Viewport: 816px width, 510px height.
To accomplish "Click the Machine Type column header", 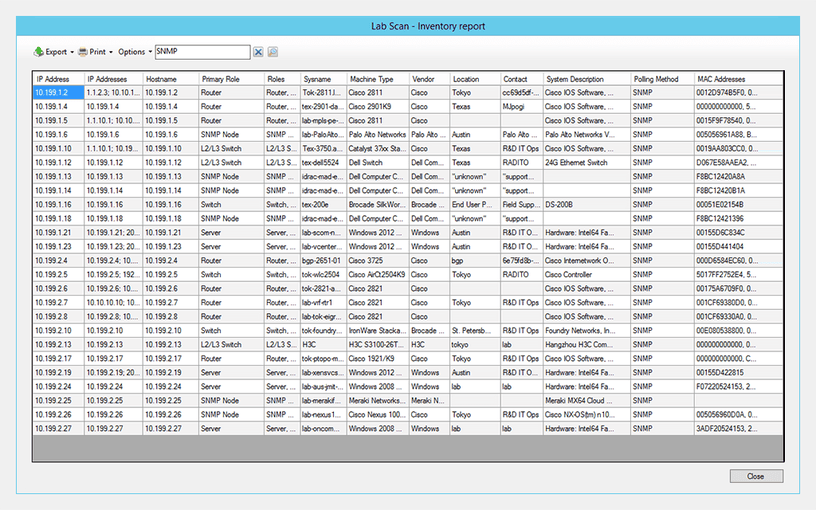I will [378, 79].
